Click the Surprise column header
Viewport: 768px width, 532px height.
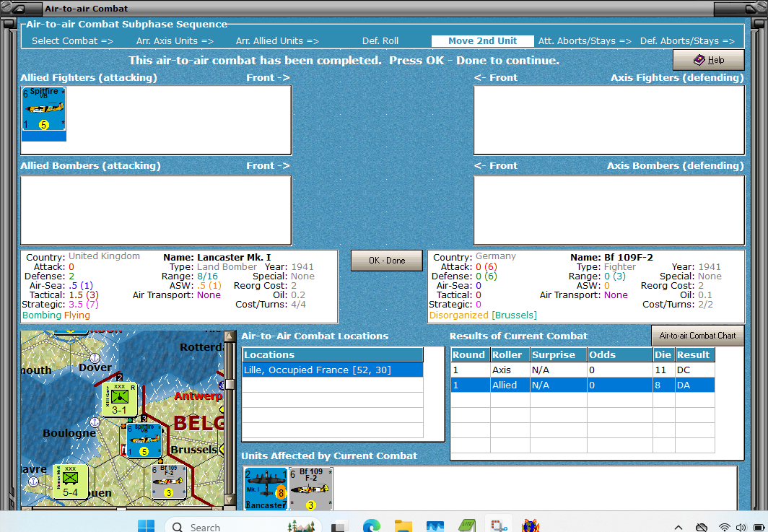tap(559, 354)
